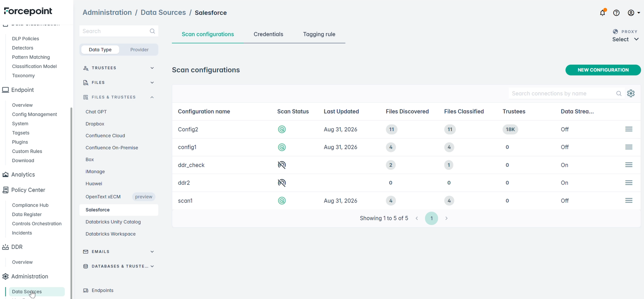Open the hamburger menu for scan1 row

click(629, 201)
